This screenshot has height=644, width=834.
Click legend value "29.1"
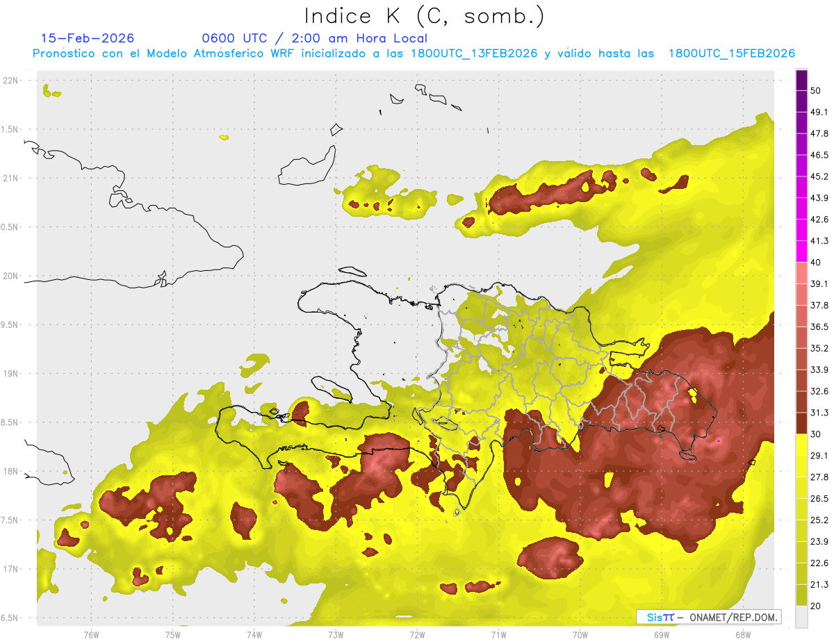click(819, 455)
